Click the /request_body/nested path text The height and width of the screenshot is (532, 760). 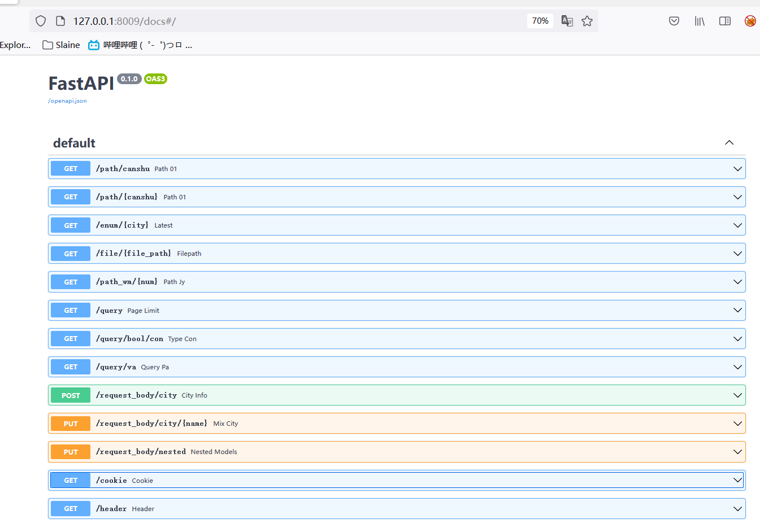coord(141,452)
